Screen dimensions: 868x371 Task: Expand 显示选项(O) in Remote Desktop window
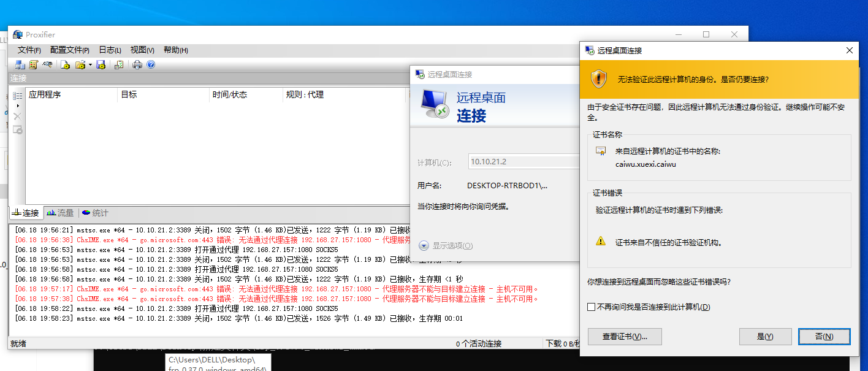(x=446, y=245)
